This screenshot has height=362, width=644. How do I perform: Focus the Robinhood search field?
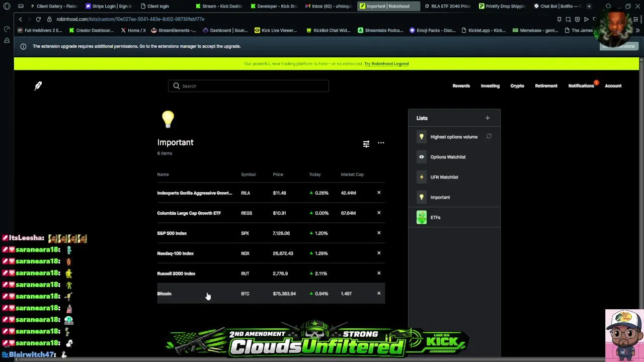coord(249,86)
